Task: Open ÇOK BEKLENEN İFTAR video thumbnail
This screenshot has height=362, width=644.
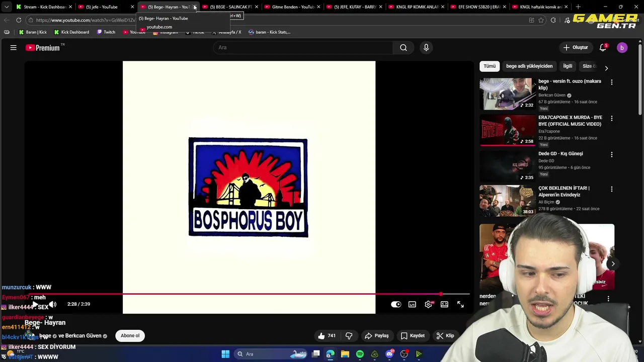Action: pos(508,200)
